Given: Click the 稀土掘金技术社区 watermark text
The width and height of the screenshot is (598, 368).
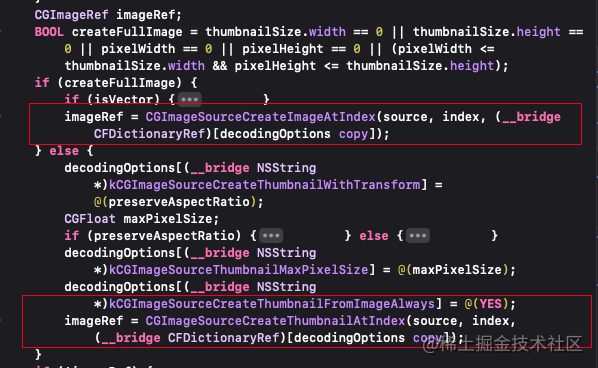Looking at the screenshot, I should (511, 344).
